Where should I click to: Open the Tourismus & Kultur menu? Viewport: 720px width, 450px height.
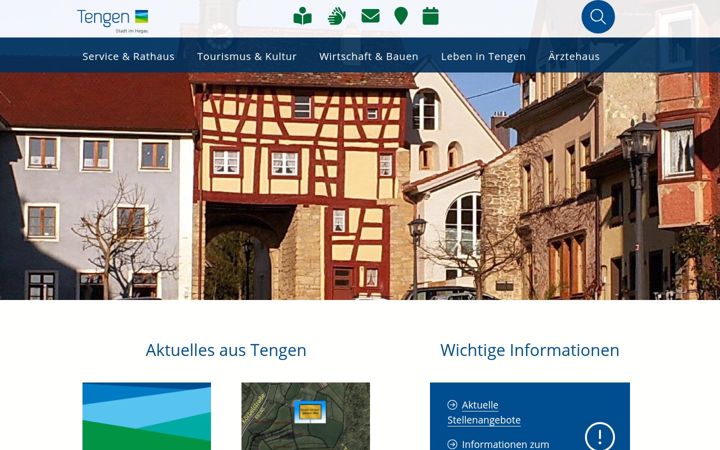point(247,56)
